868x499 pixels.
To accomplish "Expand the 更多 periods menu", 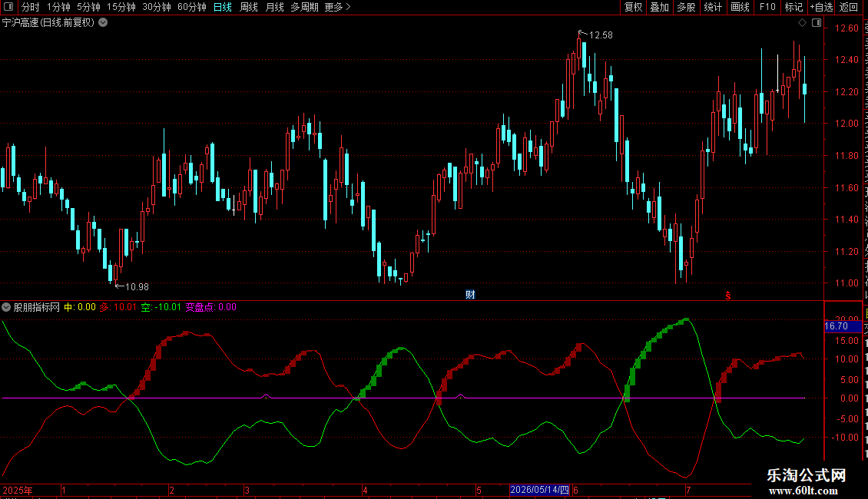I will coord(338,7).
